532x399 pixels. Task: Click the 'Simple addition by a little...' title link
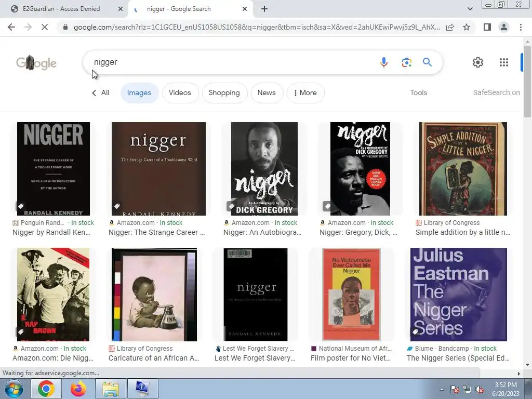[x=463, y=232]
